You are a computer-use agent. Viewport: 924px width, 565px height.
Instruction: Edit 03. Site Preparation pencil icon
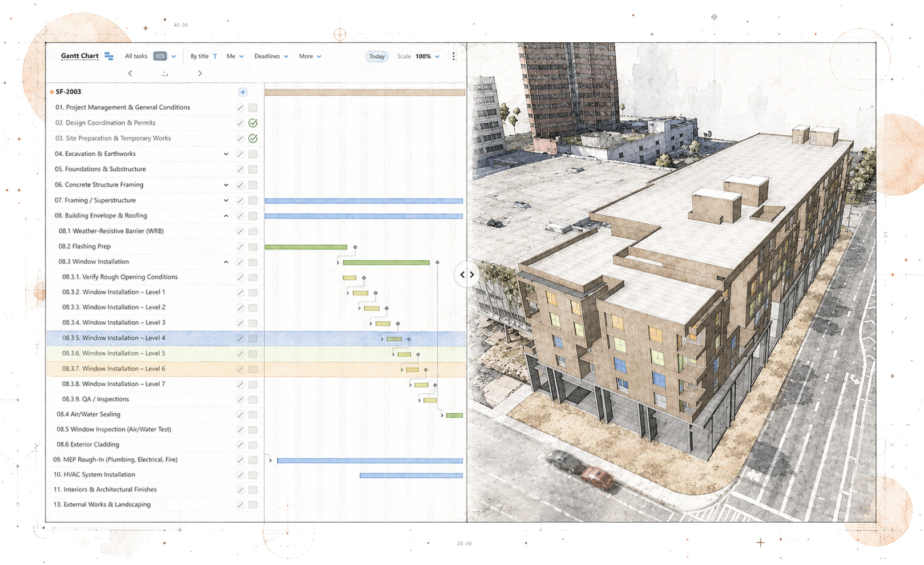(240, 139)
